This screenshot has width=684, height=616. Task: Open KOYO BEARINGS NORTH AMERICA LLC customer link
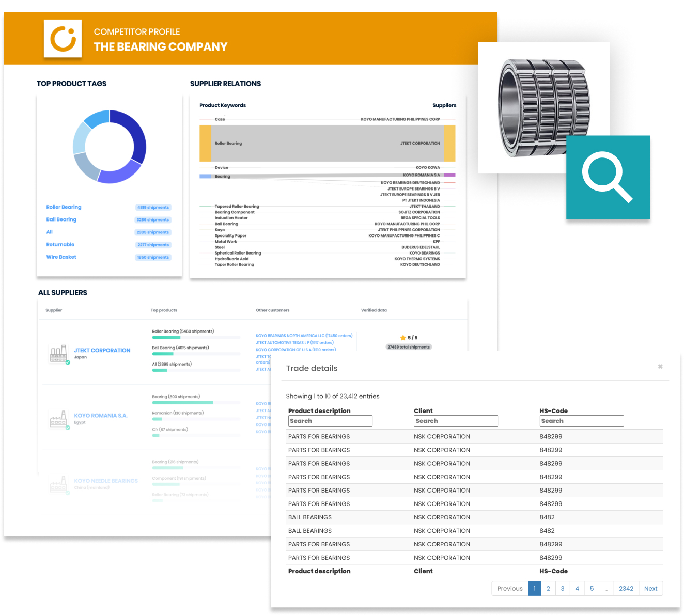[x=304, y=336]
